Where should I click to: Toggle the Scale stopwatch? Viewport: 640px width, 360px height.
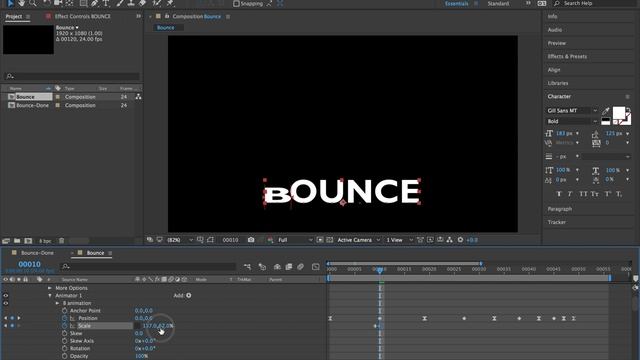coord(64,326)
